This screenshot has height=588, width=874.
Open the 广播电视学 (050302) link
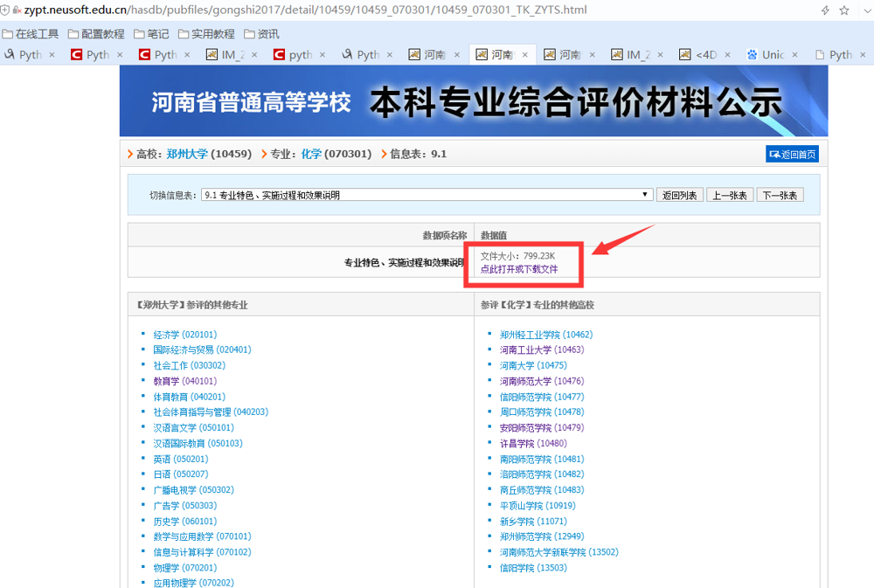(193, 489)
